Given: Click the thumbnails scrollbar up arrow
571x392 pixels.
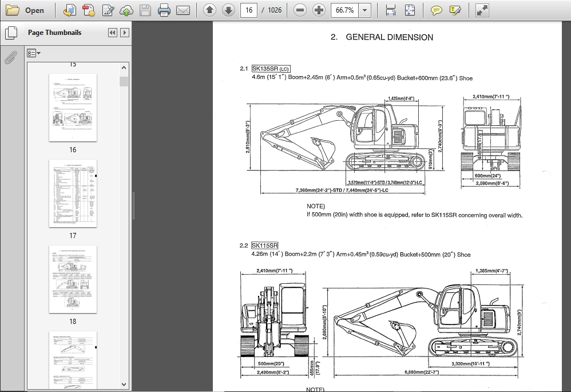Looking at the screenshot, I should [x=124, y=68].
